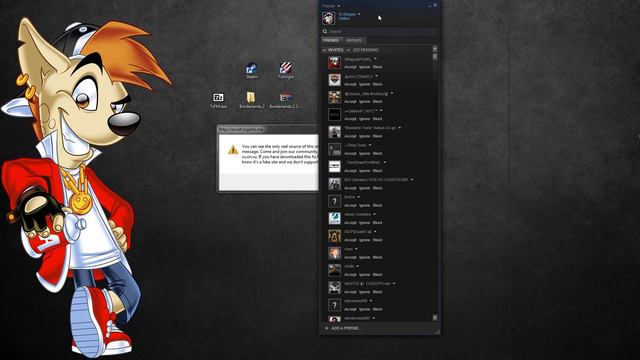Open the Tunngle desktop shortcut
640x360 pixels.
286,70
